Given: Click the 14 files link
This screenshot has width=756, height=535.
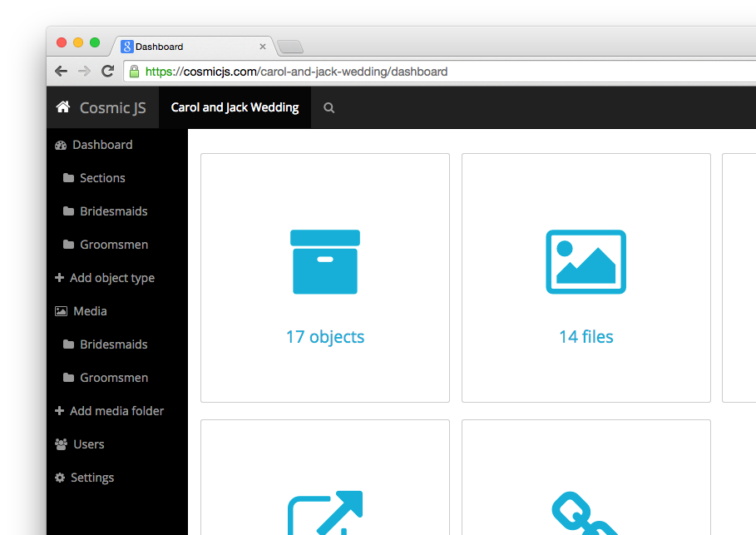Looking at the screenshot, I should click(x=586, y=336).
